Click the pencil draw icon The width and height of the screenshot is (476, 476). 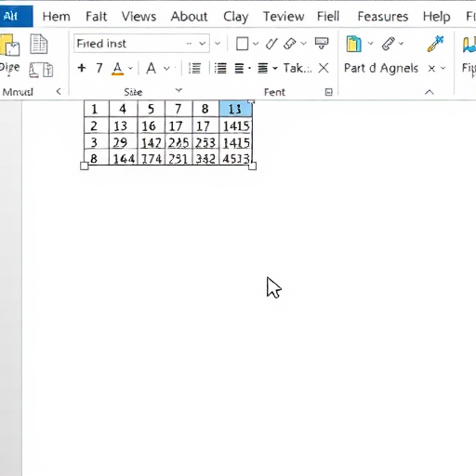click(271, 44)
